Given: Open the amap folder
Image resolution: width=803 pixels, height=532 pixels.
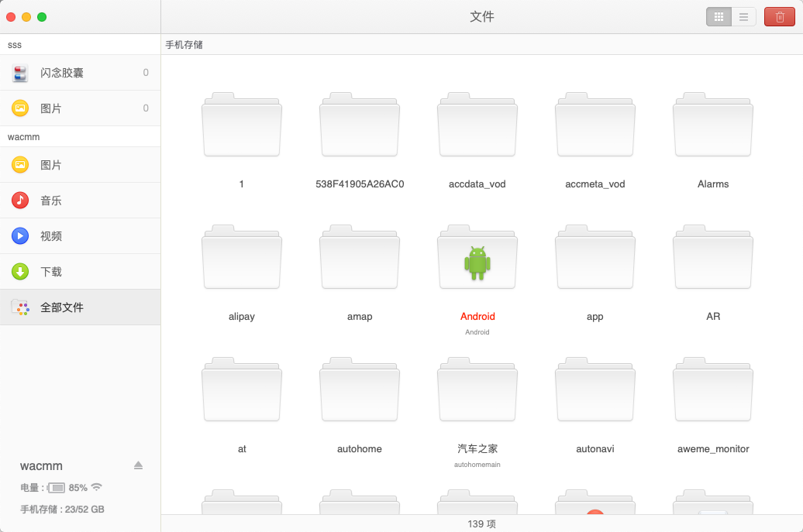Looking at the screenshot, I should point(359,258).
